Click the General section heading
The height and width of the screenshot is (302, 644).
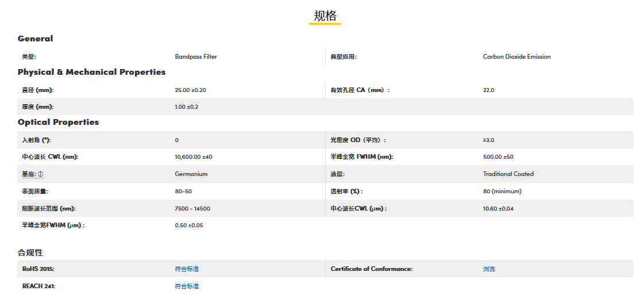coord(35,39)
